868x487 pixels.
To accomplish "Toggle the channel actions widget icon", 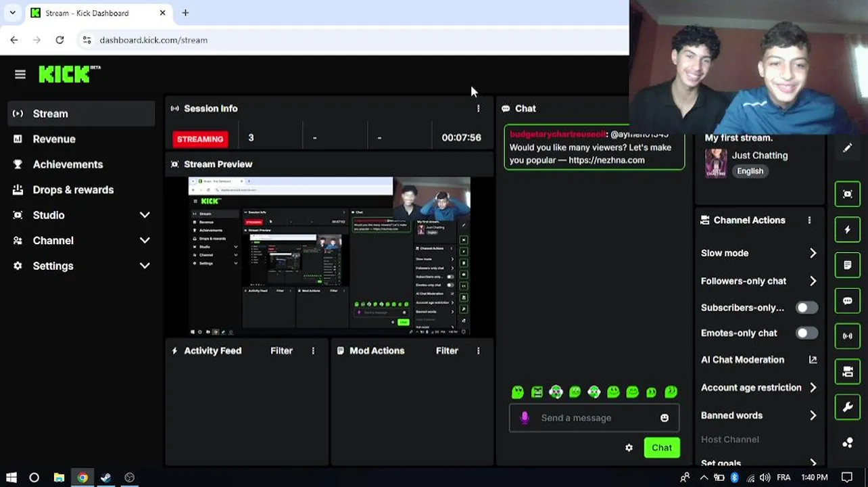I will point(848,372).
